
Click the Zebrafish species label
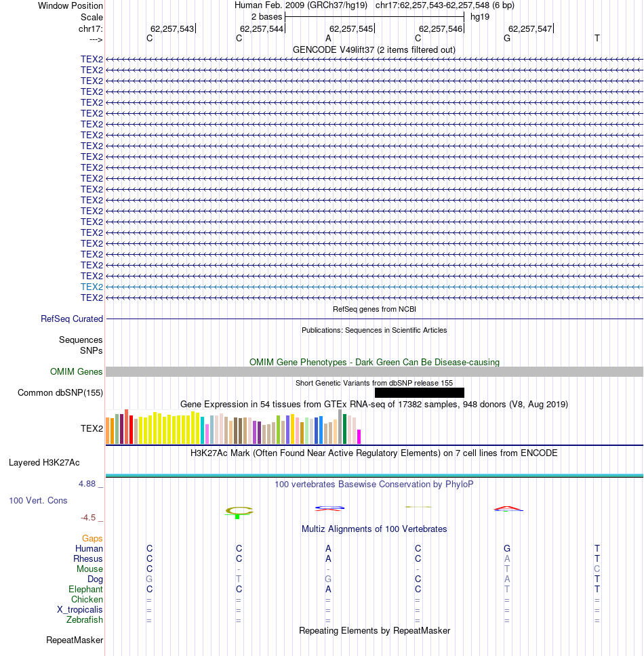pos(85,619)
